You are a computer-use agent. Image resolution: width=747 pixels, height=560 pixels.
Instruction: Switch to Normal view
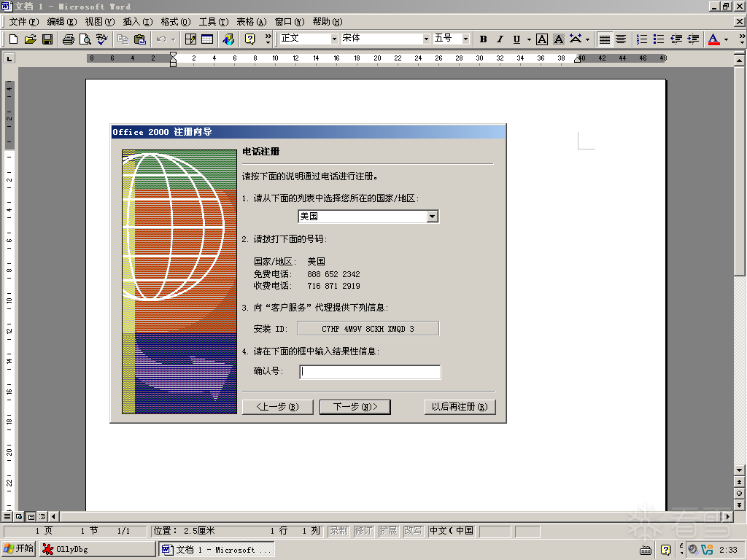point(7,516)
